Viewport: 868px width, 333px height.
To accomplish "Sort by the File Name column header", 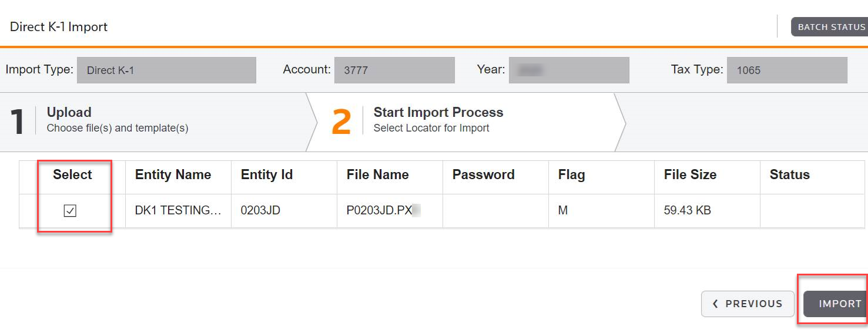I will tap(378, 175).
